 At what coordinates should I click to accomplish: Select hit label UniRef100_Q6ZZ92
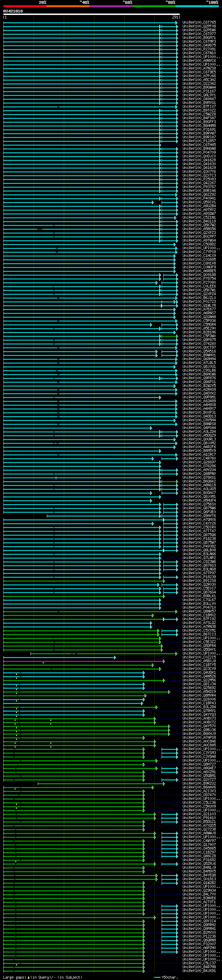(x=199, y=194)
